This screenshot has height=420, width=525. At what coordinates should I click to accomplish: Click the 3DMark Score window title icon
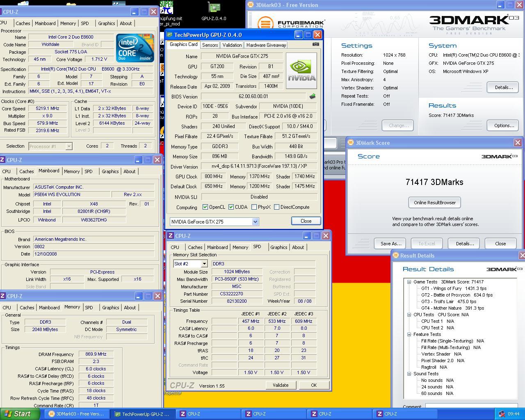coord(351,143)
